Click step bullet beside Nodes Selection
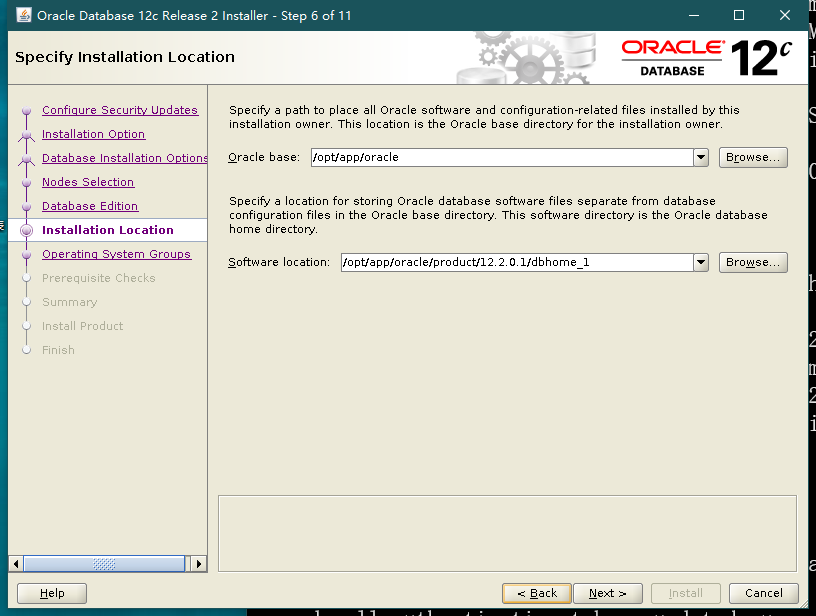The image size is (816, 616). (x=27, y=182)
